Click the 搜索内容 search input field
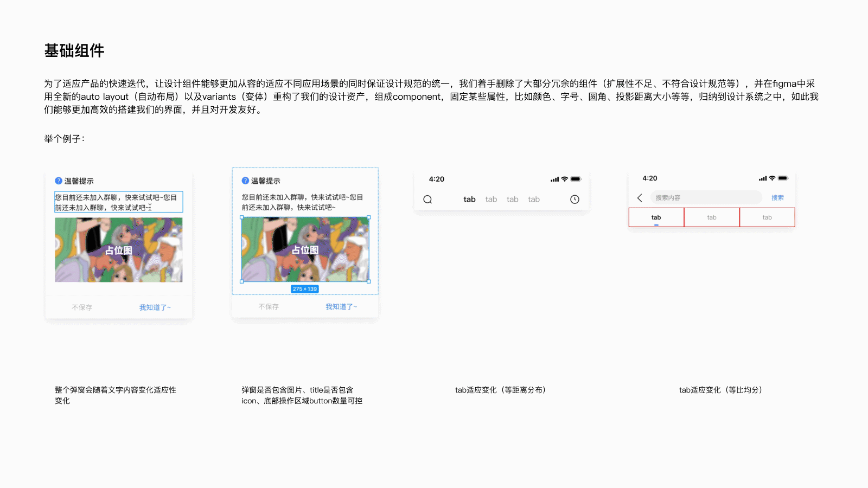868x488 pixels. point(706,197)
